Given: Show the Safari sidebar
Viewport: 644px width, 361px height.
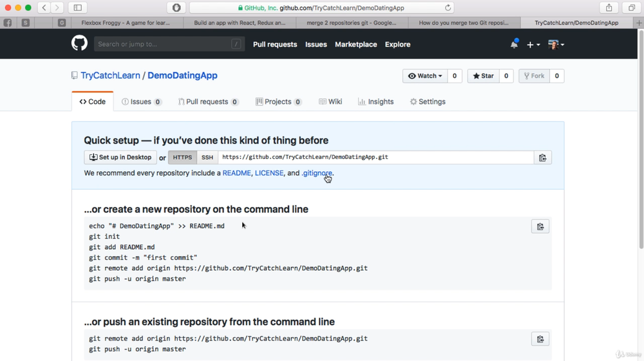Looking at the screenshot, I should pos(77,8).
